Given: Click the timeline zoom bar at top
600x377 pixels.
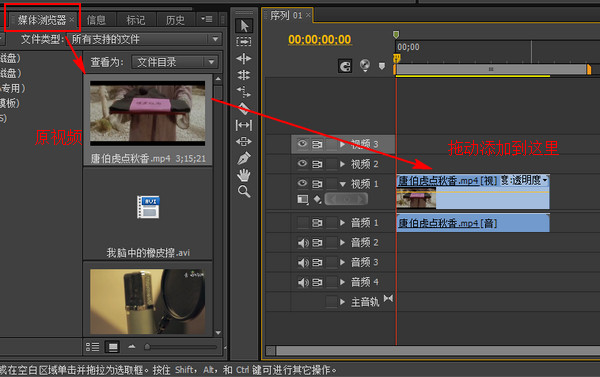Looking at the screenshot, I should 492,69.
